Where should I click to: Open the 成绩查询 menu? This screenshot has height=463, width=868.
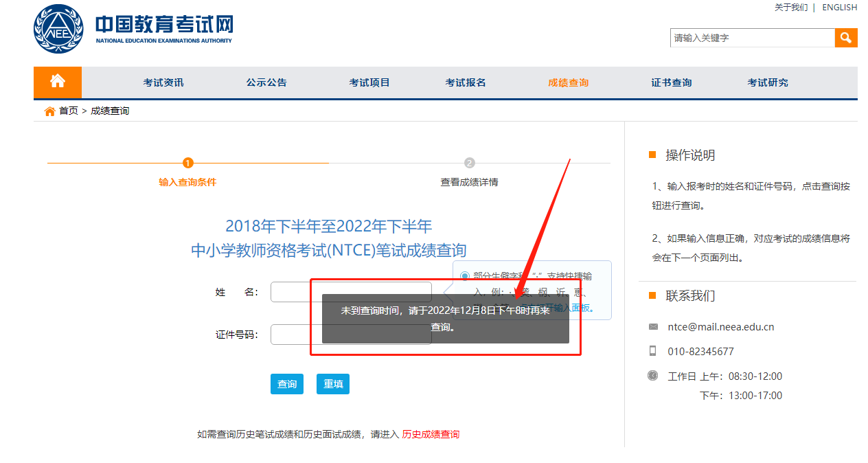click(569, 82)
